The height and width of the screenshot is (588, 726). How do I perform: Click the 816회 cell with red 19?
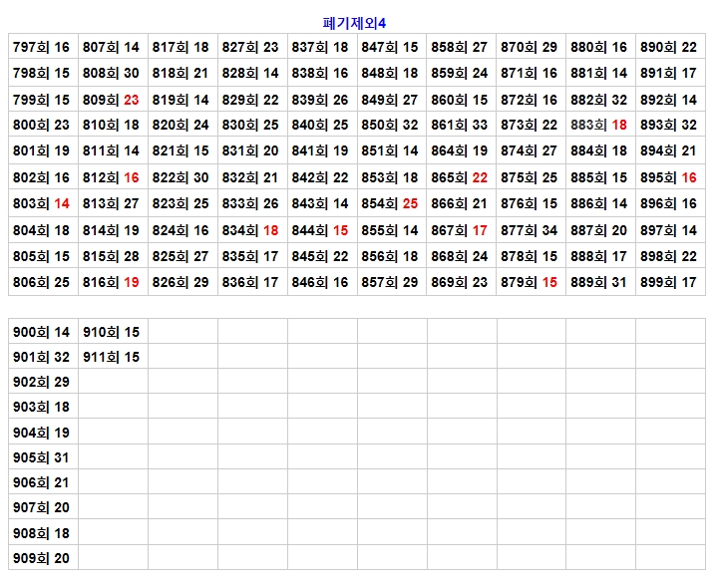[x=111, y=282]
